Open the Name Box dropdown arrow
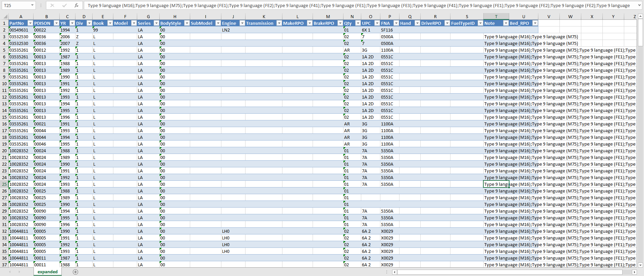The width and height of the screenshot is (644, 276). coord(32,5)
